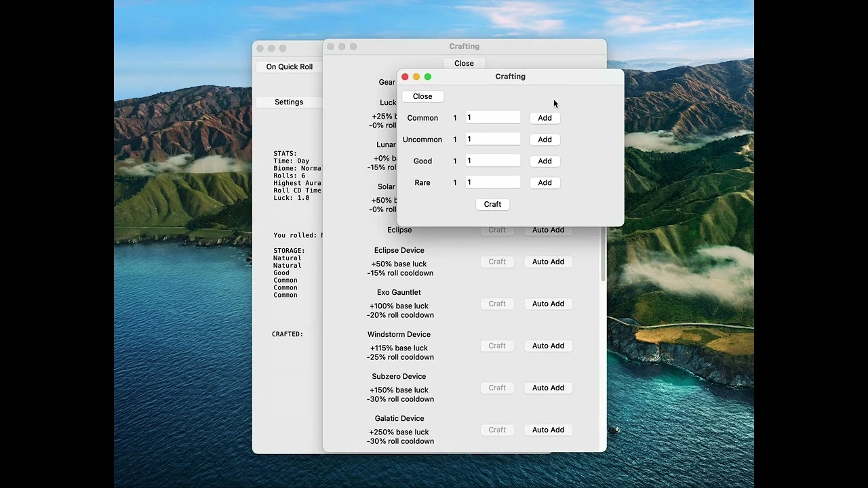The width and height of the screenshot is (868, 488).
Task: Add the Uncommon ingredient
Action: [545, 140]
